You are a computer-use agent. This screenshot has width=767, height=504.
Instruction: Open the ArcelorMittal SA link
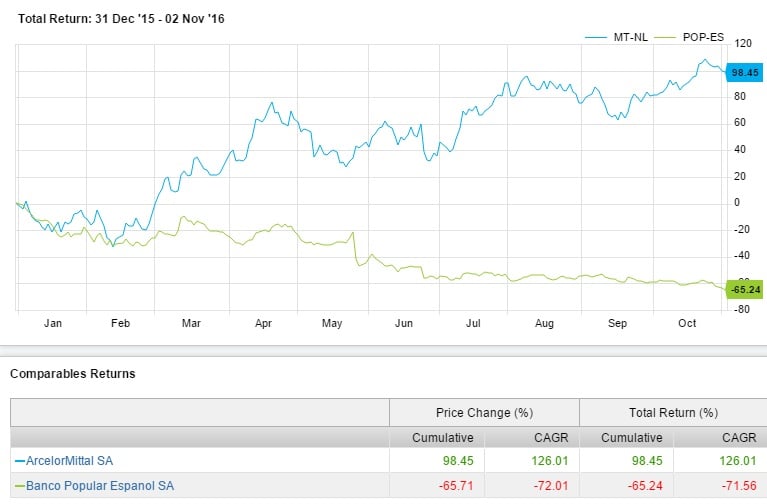(x=70, y=461)
